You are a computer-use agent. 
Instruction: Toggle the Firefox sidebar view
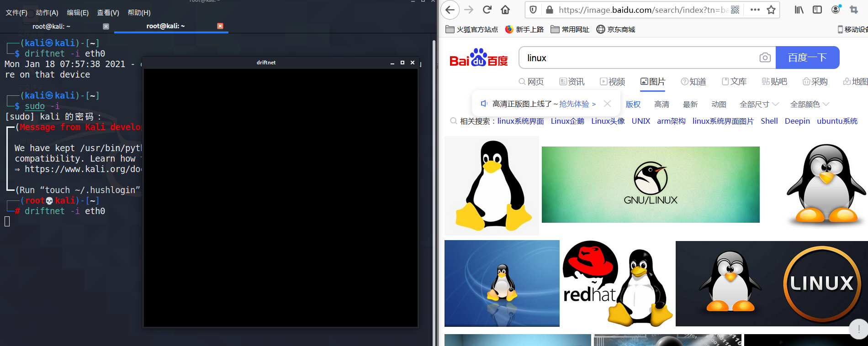(x=817, y=10)
